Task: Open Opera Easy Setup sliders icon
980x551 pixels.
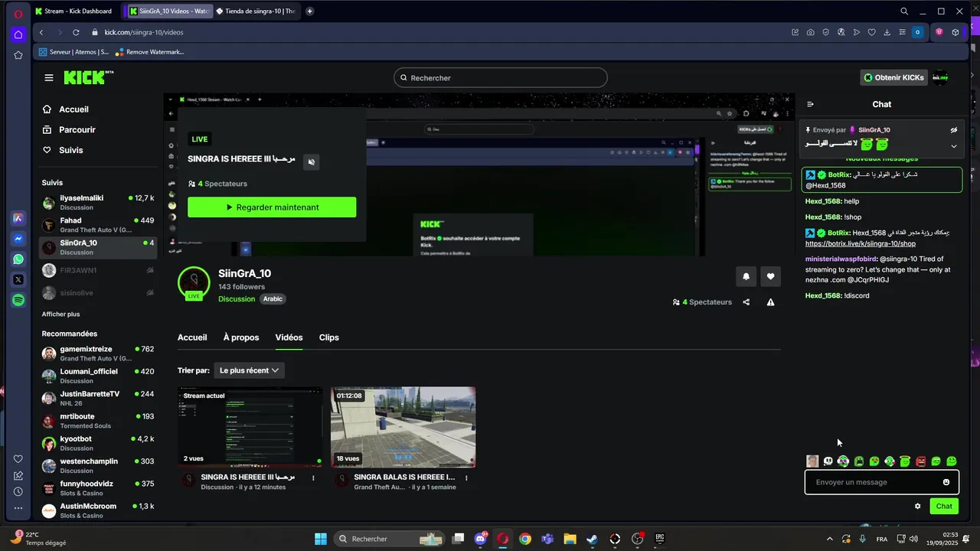Action: point(902,32)
